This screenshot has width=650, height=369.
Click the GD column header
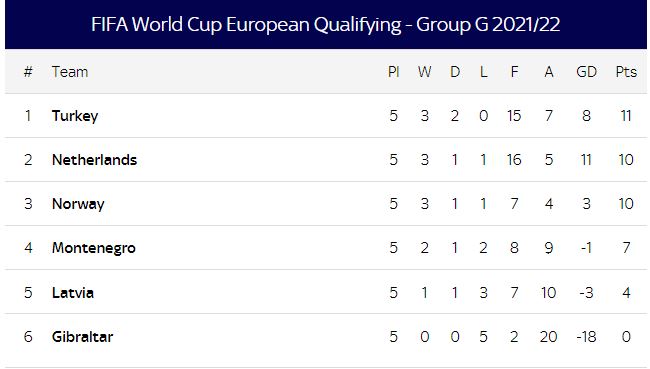coord(586,72)
